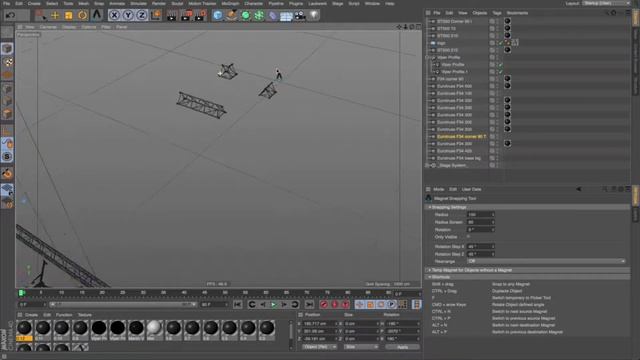Open the spline pen tools icon
The image size is (640, 360).
pyautogui.click(x=232, y=16)
